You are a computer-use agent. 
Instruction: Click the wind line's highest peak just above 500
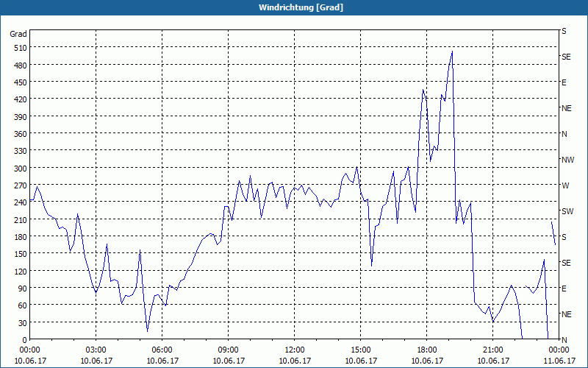pyautogui.click(x=452, y=52)
